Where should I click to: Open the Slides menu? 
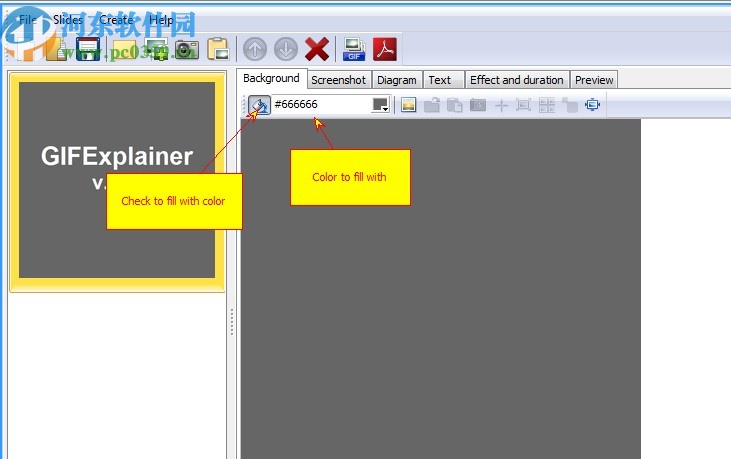tap(68, 20)
